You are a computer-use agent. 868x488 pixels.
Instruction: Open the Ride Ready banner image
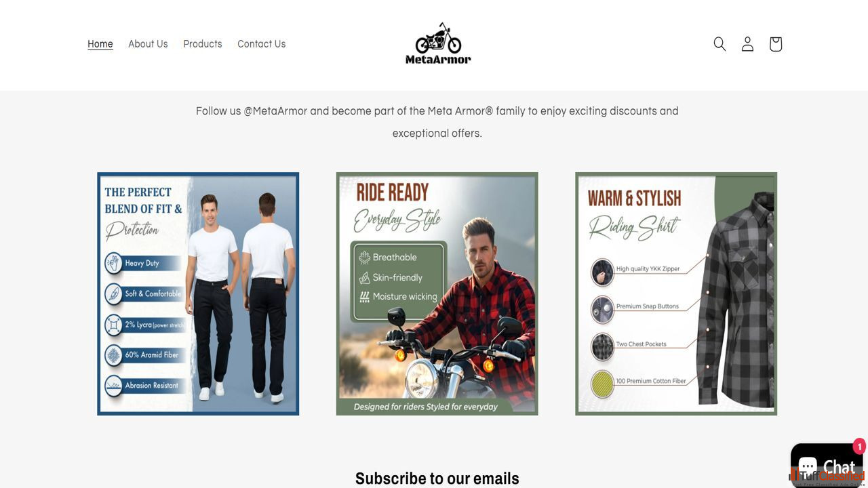[437, 293]
